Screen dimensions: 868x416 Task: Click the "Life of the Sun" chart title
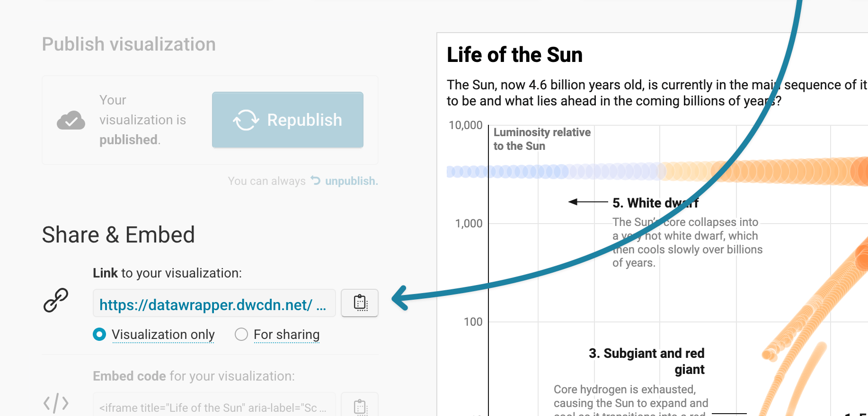click(514, 55)
